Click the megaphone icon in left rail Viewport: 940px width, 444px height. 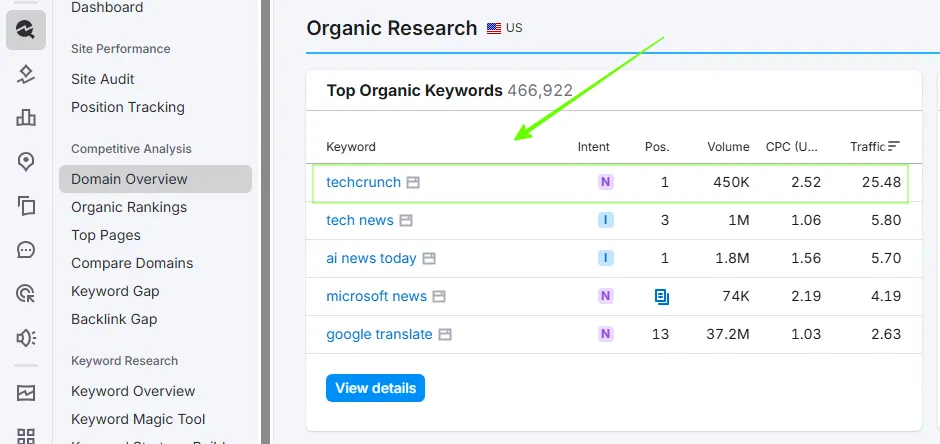(26, 338)
